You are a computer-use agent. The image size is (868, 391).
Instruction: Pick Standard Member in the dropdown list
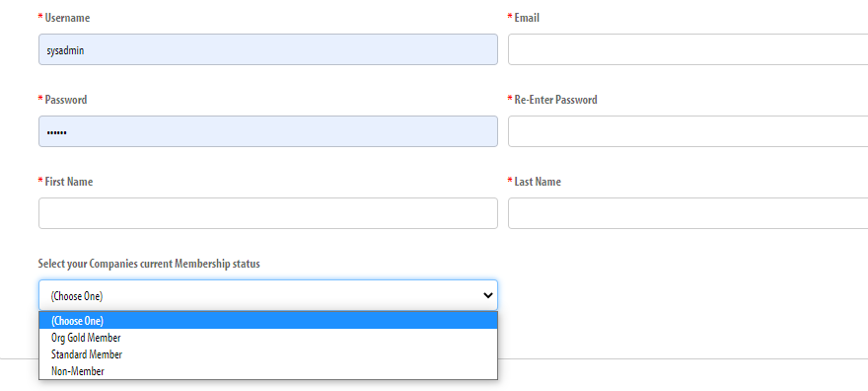point(268,353)
